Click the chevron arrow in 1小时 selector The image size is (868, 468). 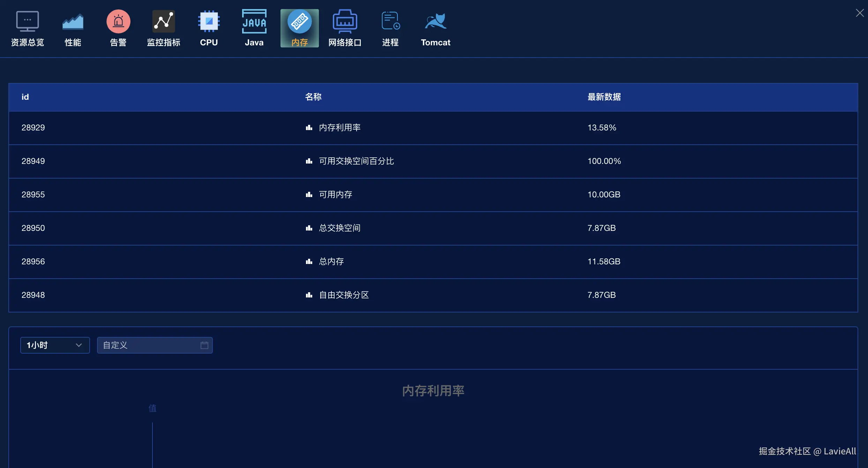(x=79, y=345)
